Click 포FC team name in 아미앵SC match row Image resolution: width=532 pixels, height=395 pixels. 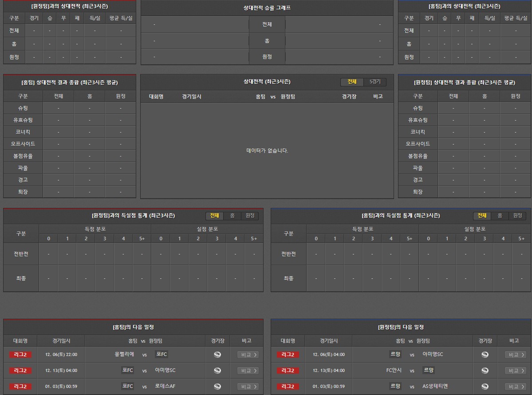coord(127,370)
